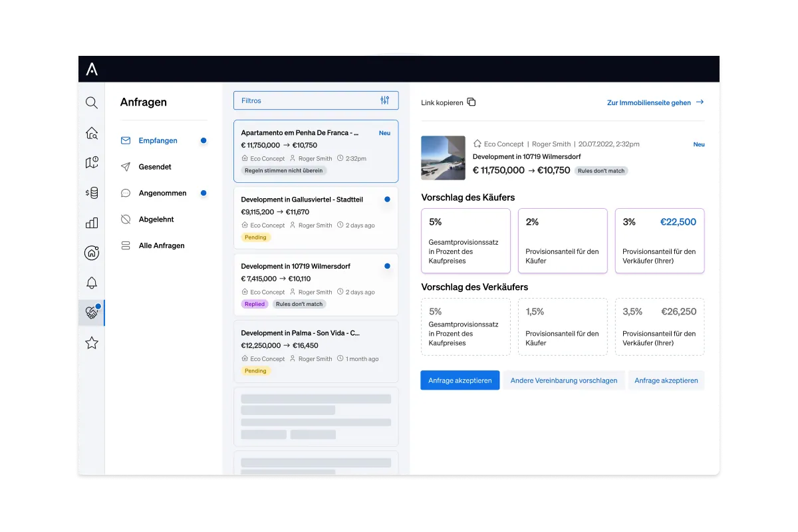The image size is (798, 532).
Task: Open Development in 10719 Wilmersdorf list card
Action: (x=316, y=285)
